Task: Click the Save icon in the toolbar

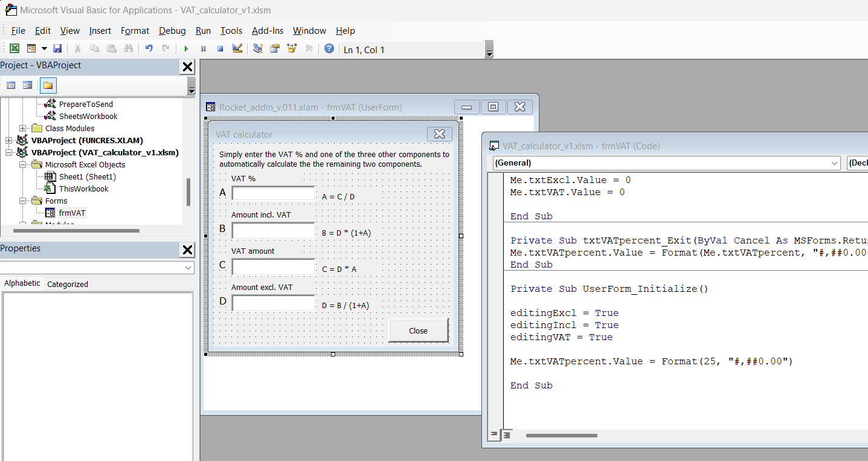Action: pyautogui.click(x=57, y=49)
